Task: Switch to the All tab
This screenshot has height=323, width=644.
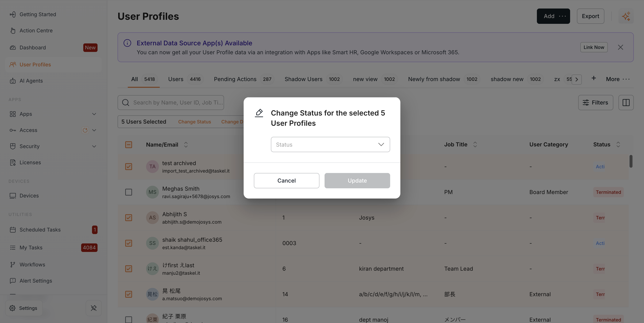Action: tap(144, 79)
